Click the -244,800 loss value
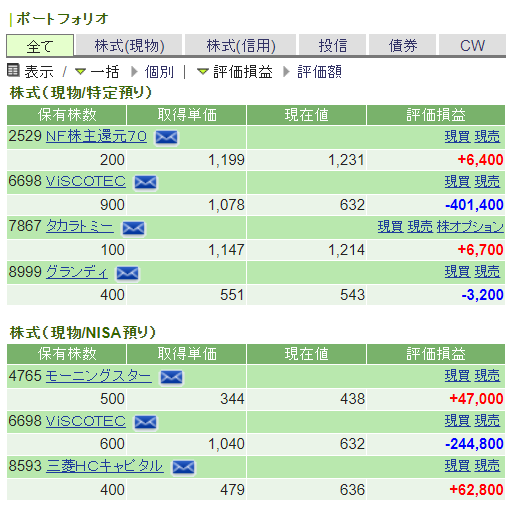The height and width of the screenshot is (513, 516). tap(474, 444)
